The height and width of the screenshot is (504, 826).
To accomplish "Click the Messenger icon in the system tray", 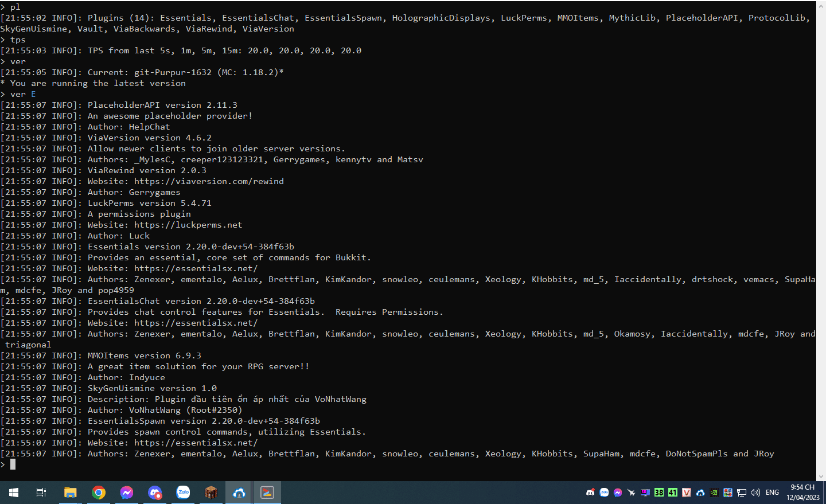I will tap(618, 493).
